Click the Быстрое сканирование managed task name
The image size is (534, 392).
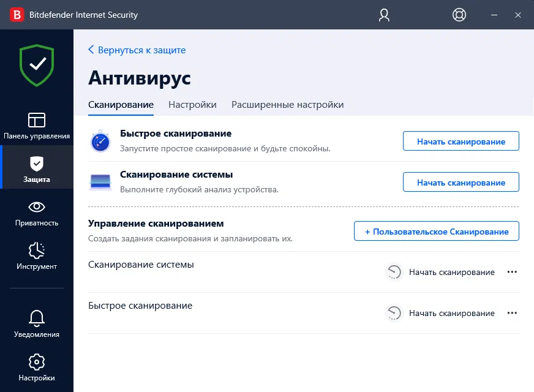tap(140, 306)
